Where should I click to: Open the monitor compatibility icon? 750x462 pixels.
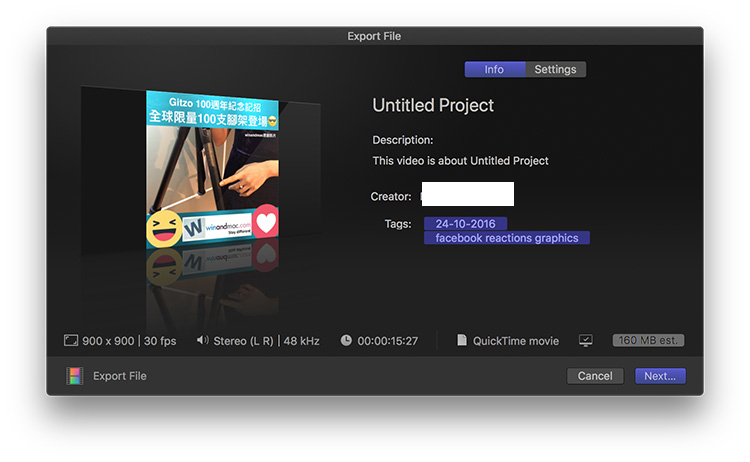(x=586, y=341)
